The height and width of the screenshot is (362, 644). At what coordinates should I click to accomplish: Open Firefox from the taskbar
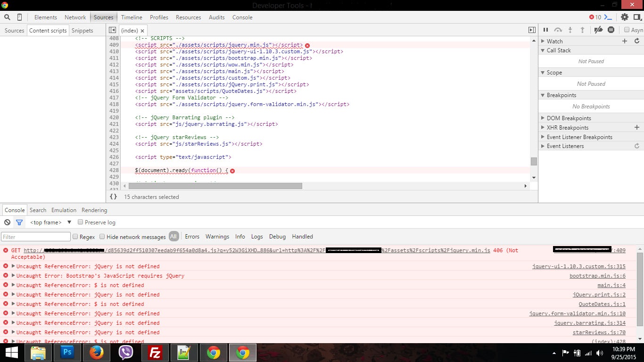pos(97,353)
